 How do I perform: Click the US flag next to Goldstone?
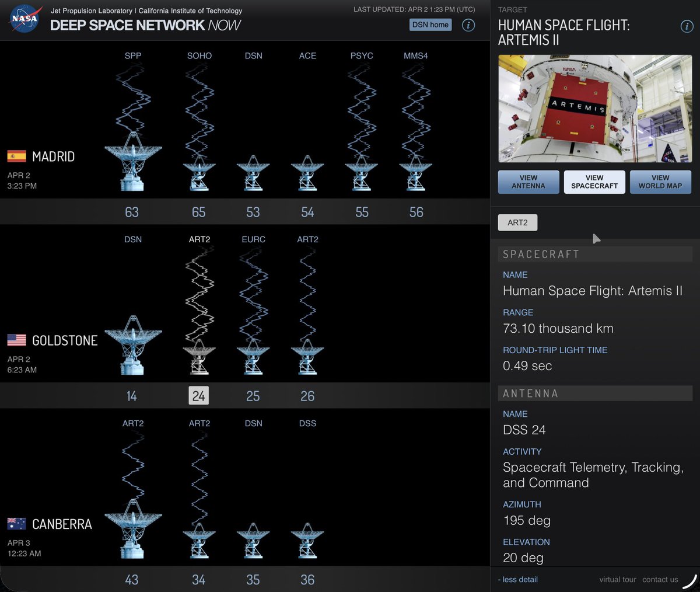tap(16, 340)
